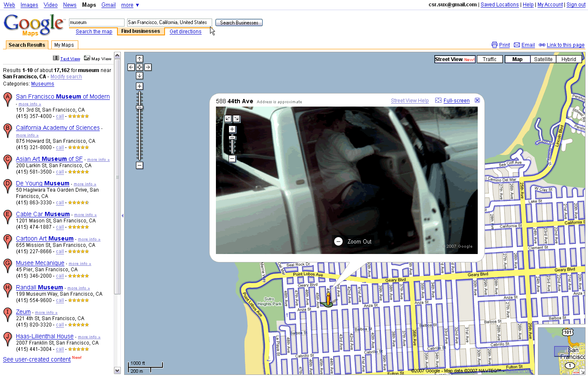Switch results to Map View
This screenshot has width=588, height=377.
point(98,59)
